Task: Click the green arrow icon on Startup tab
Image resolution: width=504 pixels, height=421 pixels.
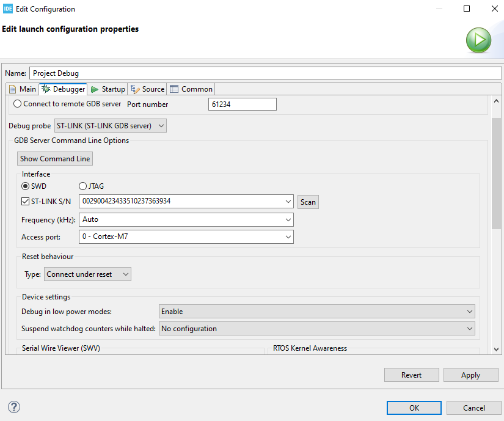Action: pos(95,88)
